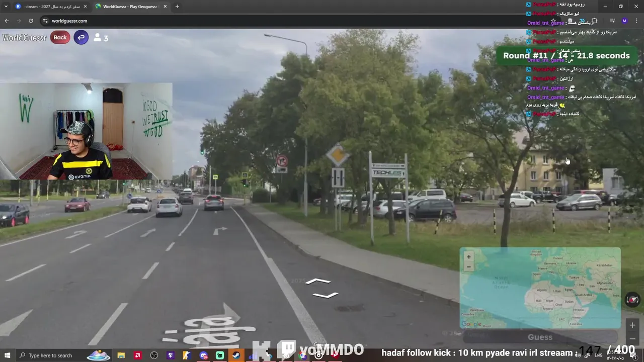Click the ENG language indicator

(598, 355)
